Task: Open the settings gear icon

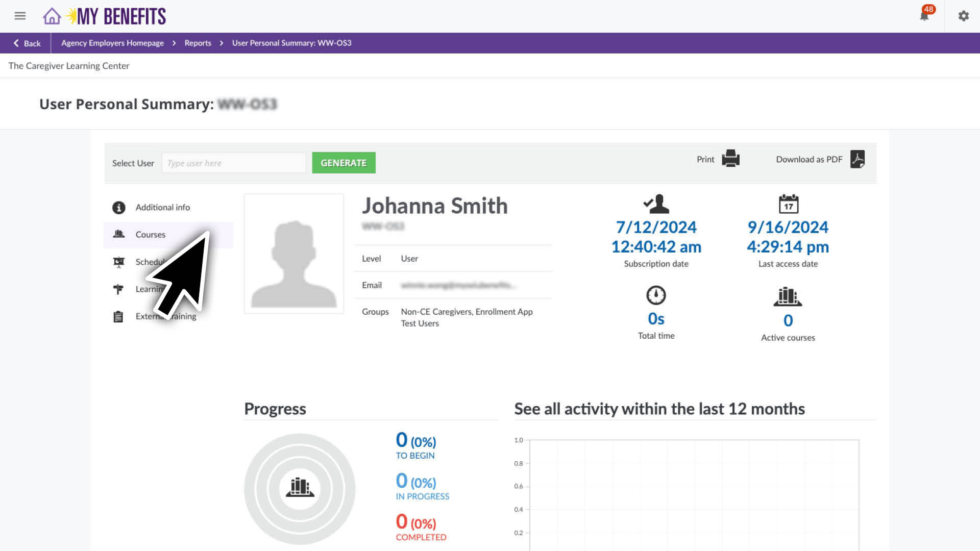Action: (963, 16)
